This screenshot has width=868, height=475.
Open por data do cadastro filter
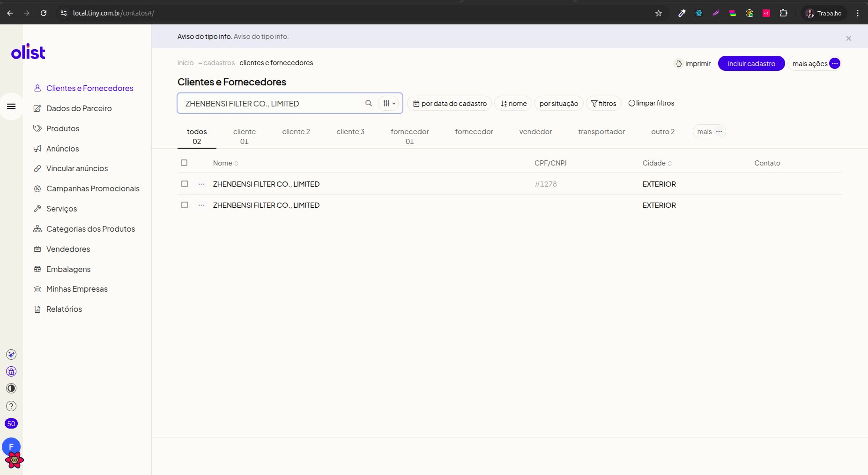(x=449, y=103)
